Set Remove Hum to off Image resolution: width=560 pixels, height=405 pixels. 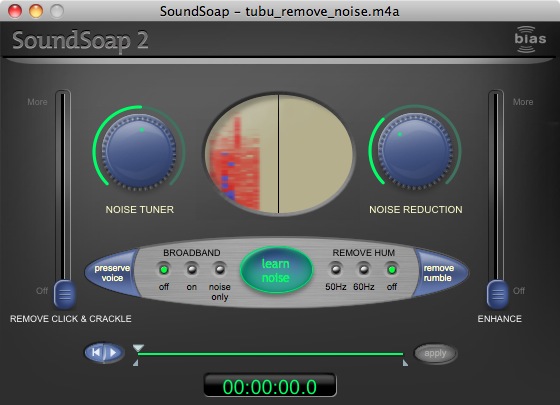tap(392, 270)
